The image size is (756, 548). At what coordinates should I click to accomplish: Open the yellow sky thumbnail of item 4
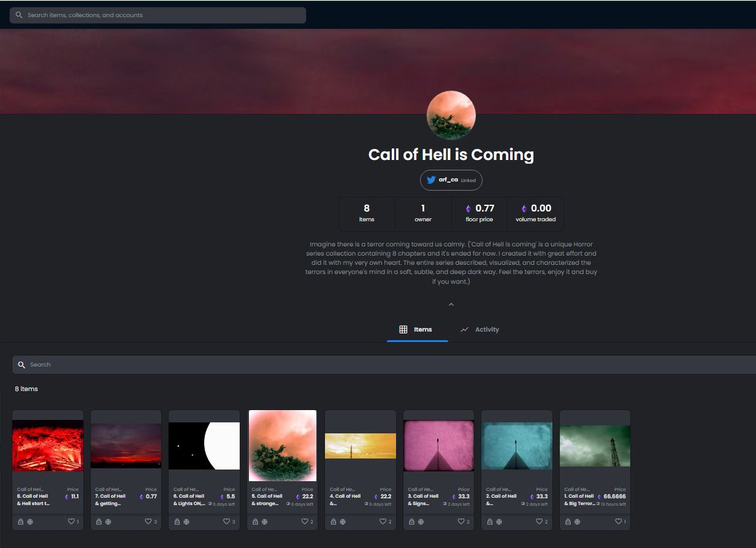tap(360, 446)
